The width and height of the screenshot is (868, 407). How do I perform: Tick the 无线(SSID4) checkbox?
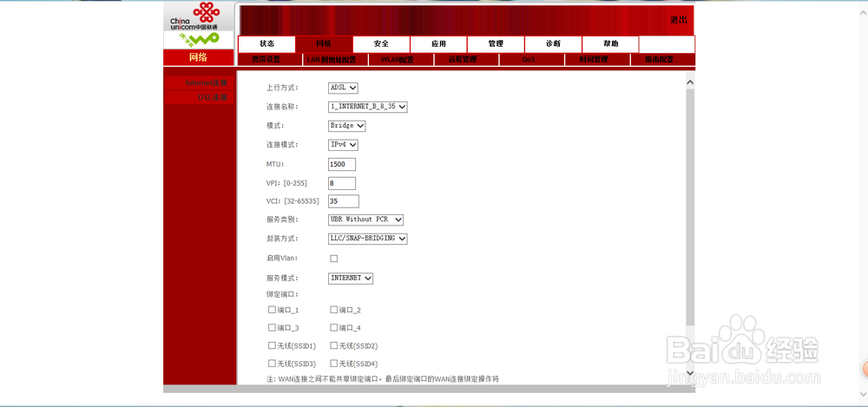tap(334, 364)
